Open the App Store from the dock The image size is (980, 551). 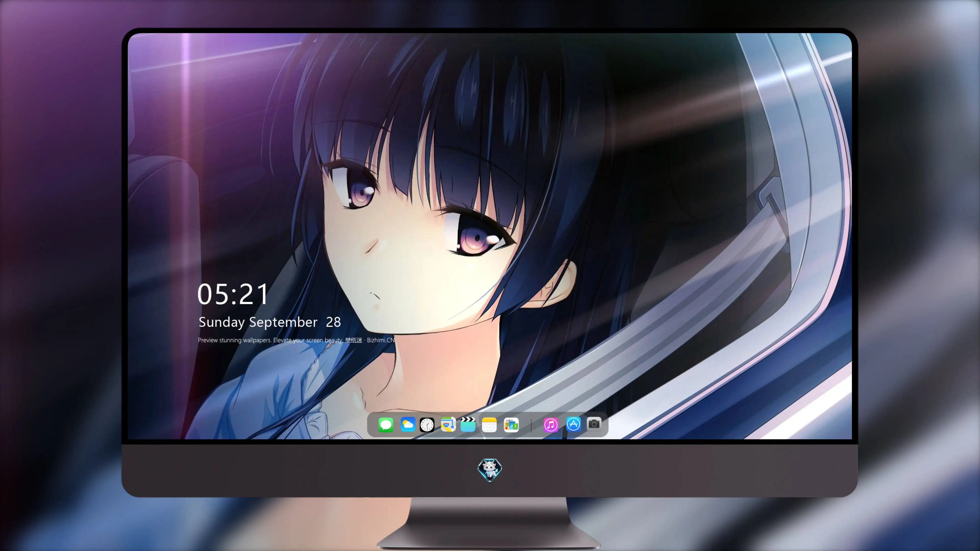click(573, 424)
